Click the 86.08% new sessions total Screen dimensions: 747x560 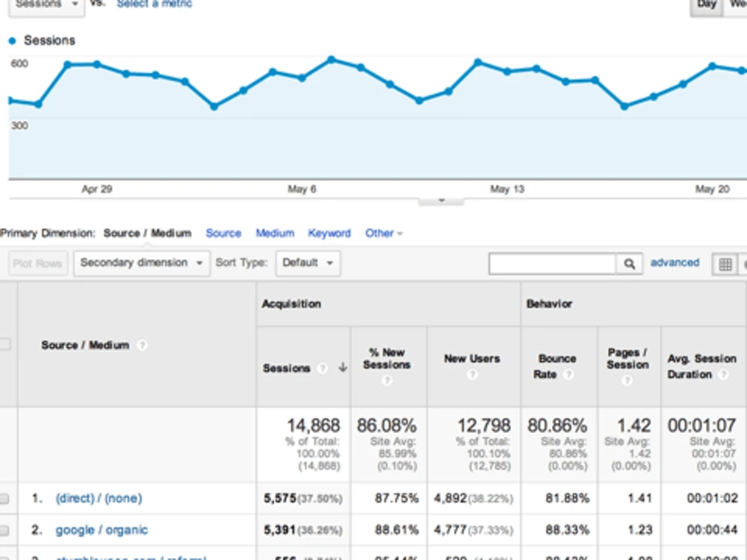click(386, 426)
